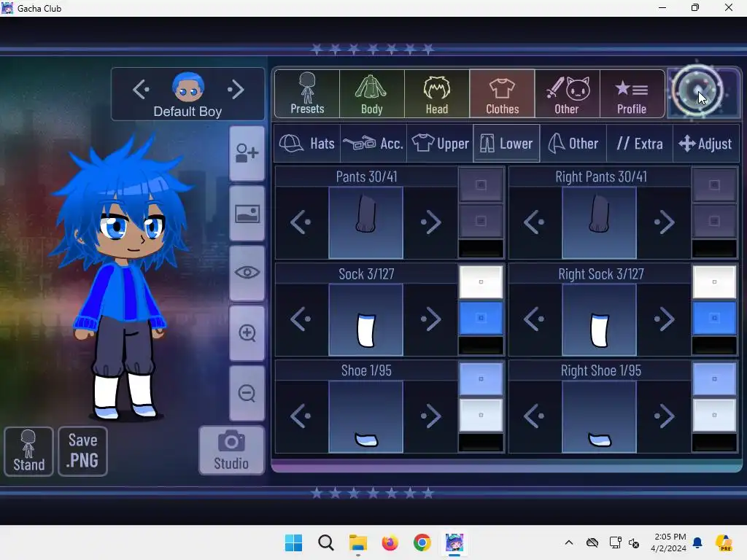Image resolution: width=747 pixels, height=560 pixels.
Task: Open the Studio camera button
Action: [231, 451]
